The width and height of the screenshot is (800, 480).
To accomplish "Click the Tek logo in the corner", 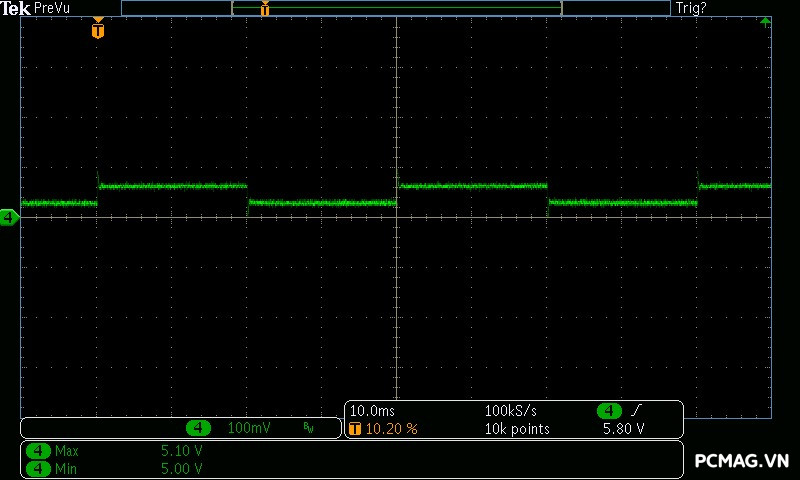I will point(16,7).
